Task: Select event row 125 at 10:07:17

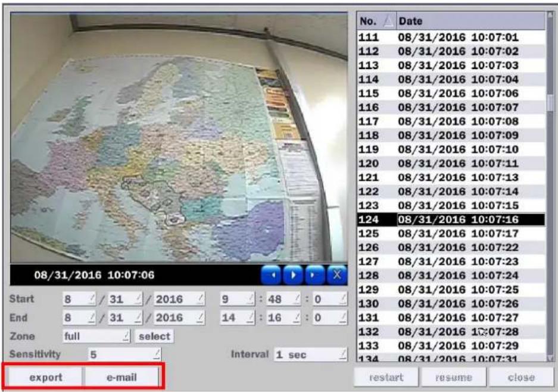Action: (x=451, y=234)
